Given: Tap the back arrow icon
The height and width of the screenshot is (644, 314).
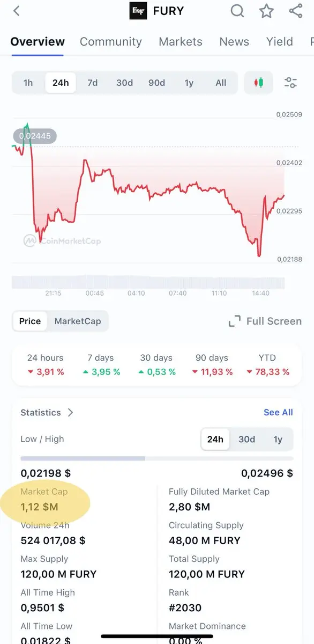Looking at the screenshot, I should point(17,11).
